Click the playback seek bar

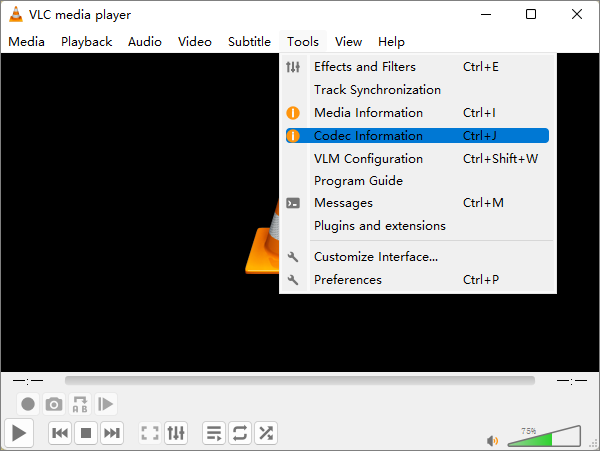300,380
